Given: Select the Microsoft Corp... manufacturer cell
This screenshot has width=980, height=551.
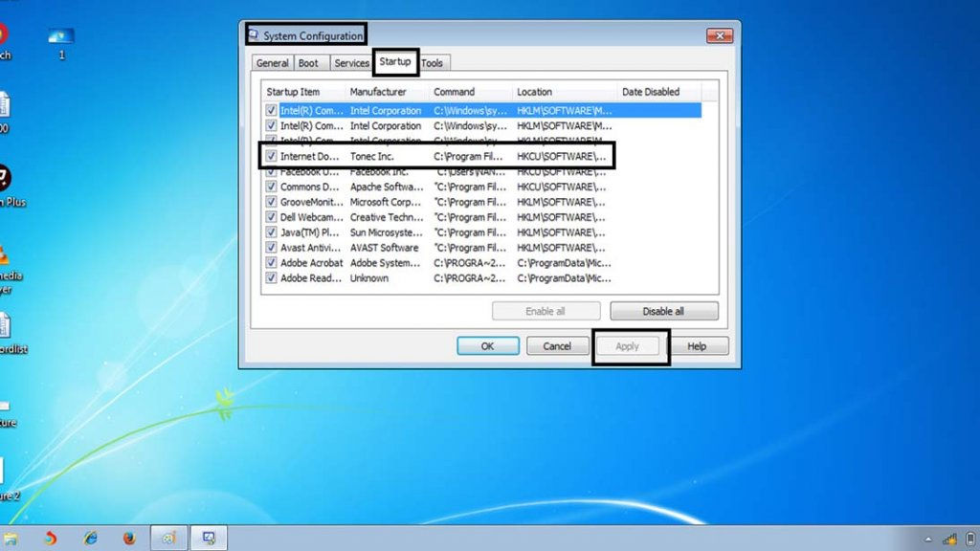Looking at the screenshot, I should tap(385, 202).
